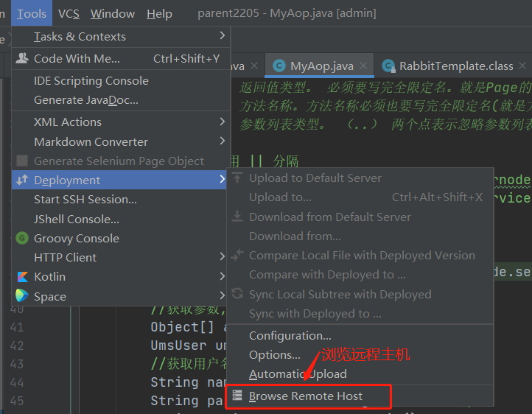Click the Deployment upload/download arrows icon
The image size is (532, 414).
[x=22, y=180]
